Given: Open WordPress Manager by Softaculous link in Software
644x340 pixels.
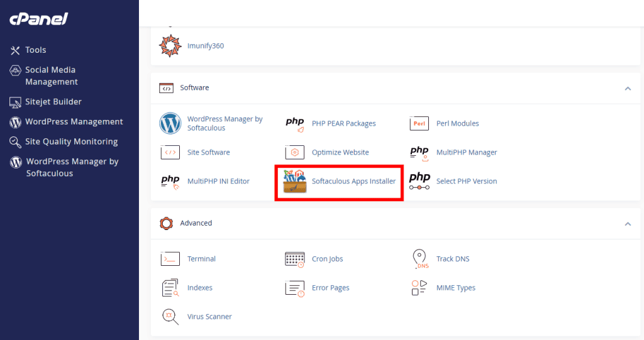Looking at the screenshot, I should pyautogui.click(x=225, y=123).
